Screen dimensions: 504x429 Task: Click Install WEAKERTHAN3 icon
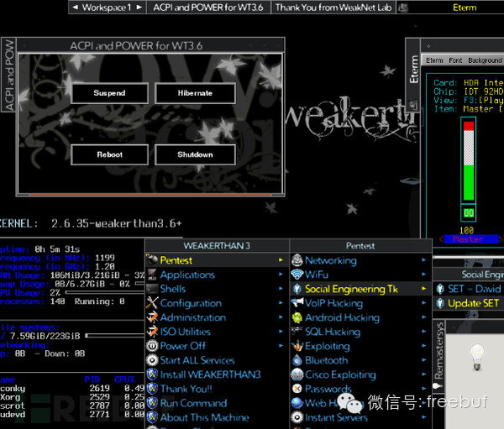tap(152, 374)
